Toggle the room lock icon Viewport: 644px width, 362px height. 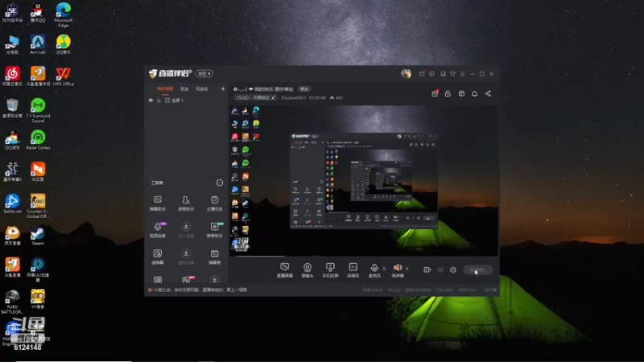(448, 93)
